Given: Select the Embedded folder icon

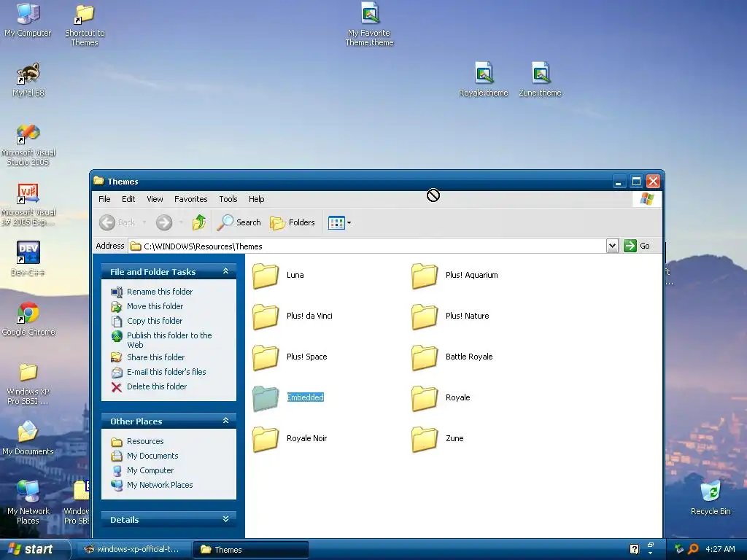Looking at the screenshot, I should click(x=266, y=398).
